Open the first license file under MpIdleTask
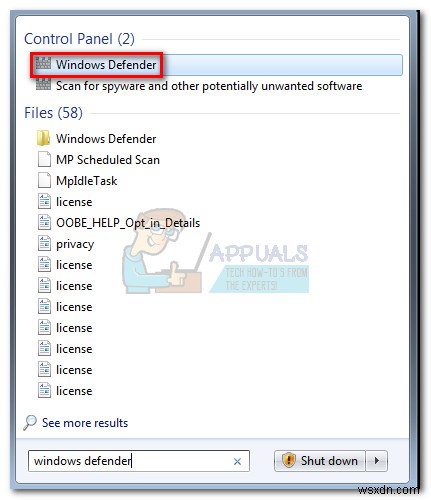 [x=74, y=202]
